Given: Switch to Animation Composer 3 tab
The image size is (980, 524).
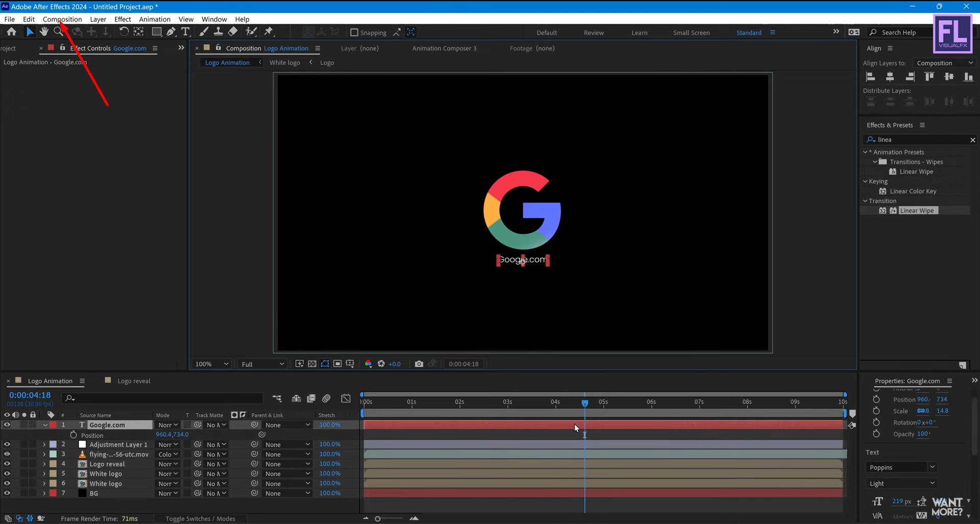Looking at the screenshot, I should tap(444, 48).
